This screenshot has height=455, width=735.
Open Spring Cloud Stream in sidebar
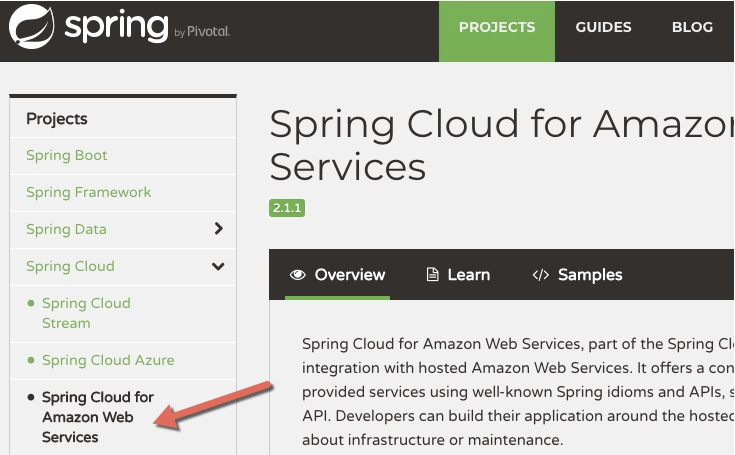[x=86, y=313]
